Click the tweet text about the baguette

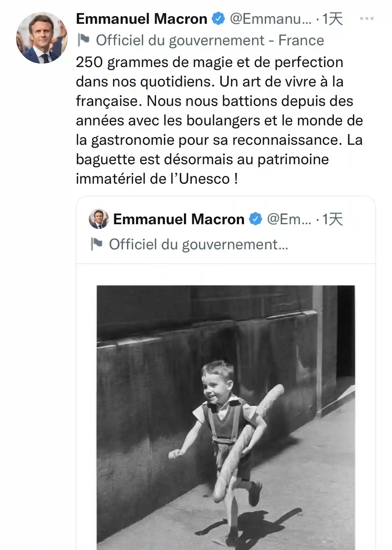tap(219, 121)
